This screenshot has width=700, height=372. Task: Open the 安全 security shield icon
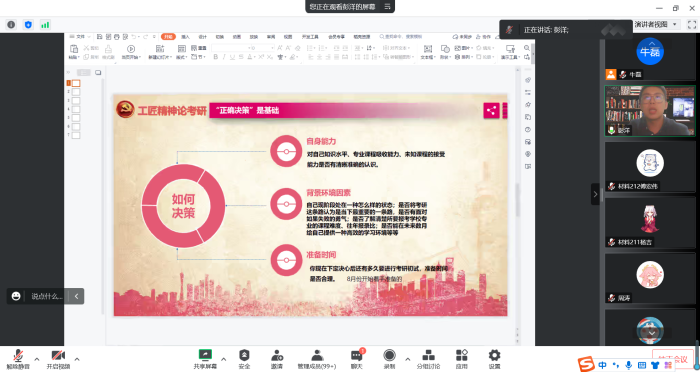[x=244, y=359]
